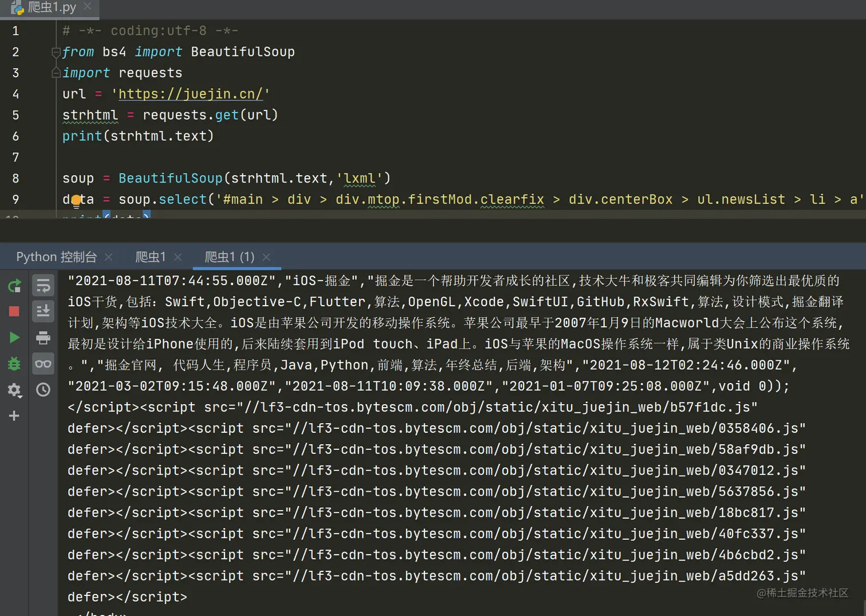Click '4b6cbd2.js' script path in output
Screen dimensions: 866x616
758,555
